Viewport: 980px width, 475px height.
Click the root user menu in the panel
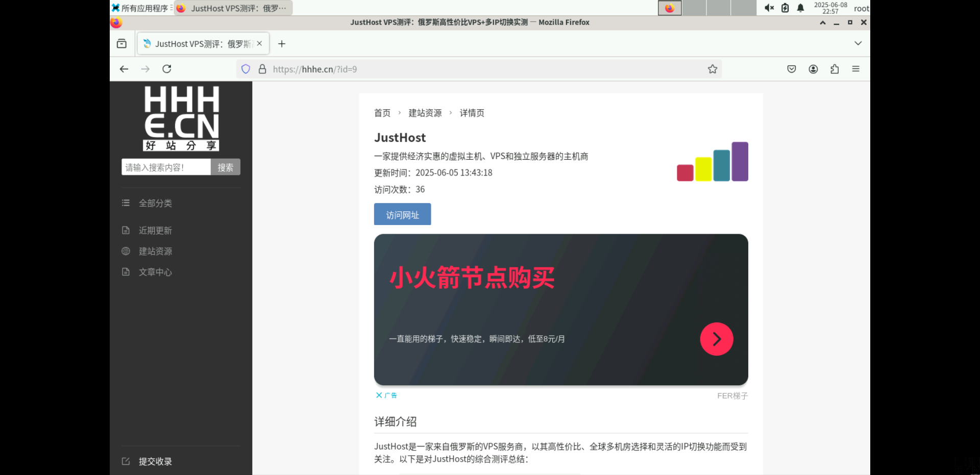coord(861,8)
